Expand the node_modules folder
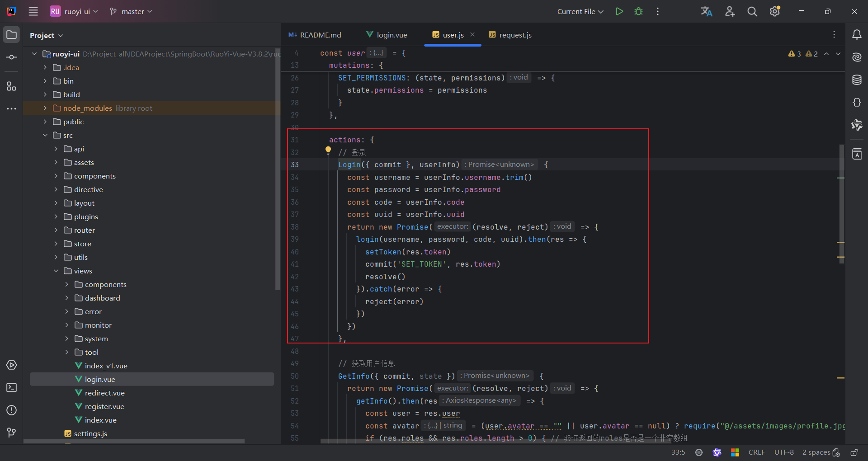The image size is (868, 461). pos(45,108)
